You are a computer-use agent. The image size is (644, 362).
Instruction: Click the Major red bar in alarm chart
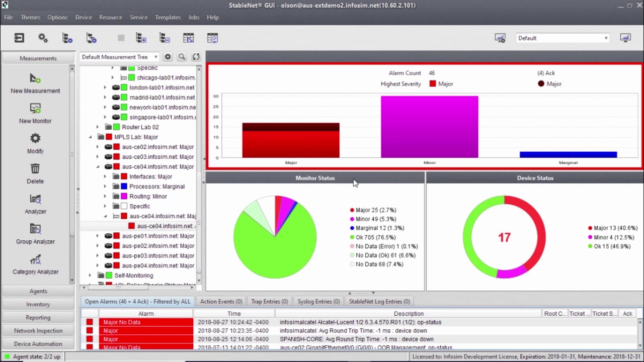click(291, 141)
